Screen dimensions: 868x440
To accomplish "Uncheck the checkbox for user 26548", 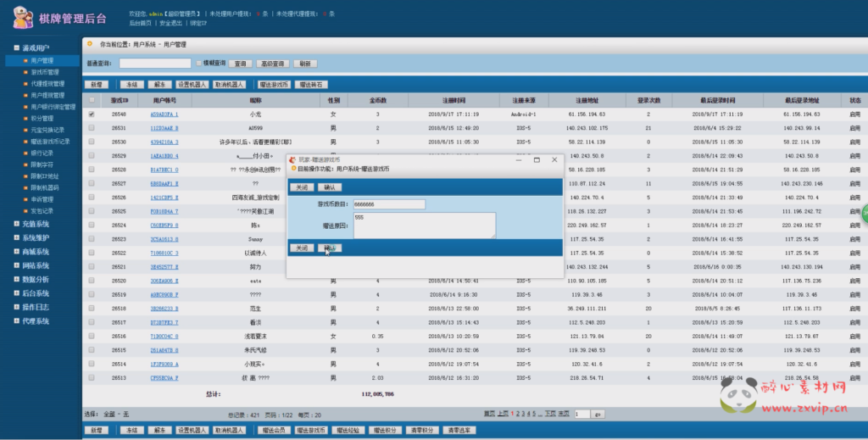I will (x=92, y=114).
